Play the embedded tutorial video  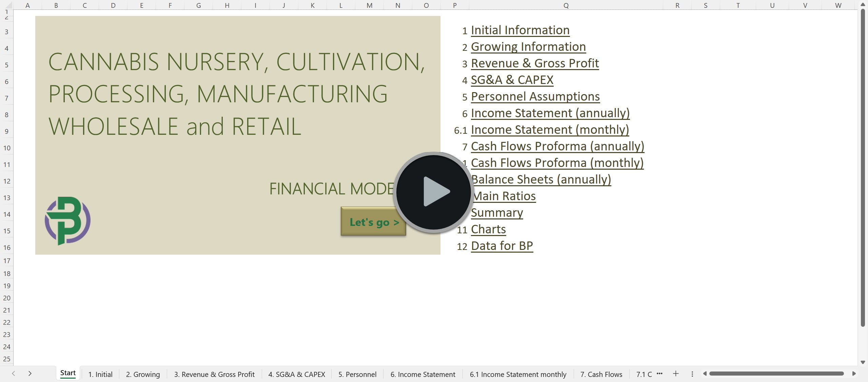(x=433, y=192)
